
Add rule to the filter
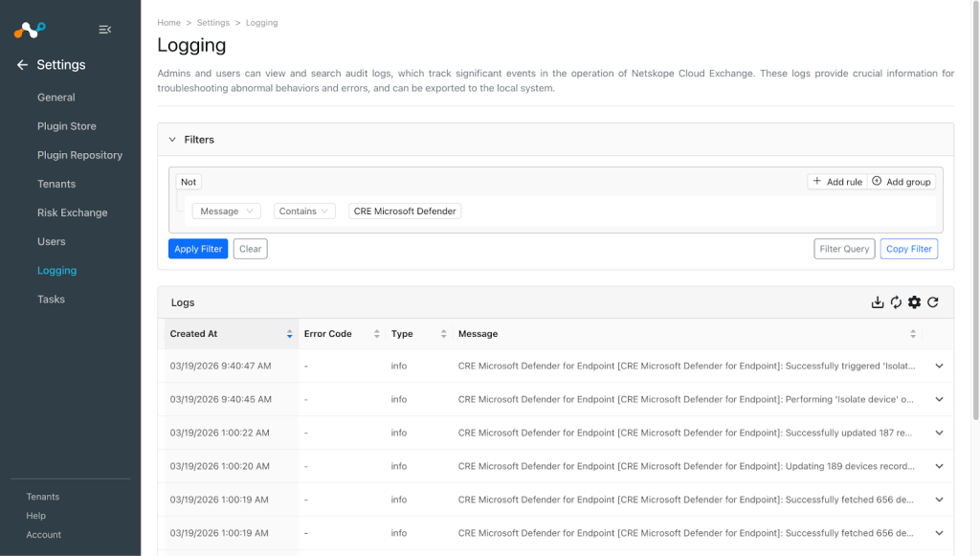(837, 182)
